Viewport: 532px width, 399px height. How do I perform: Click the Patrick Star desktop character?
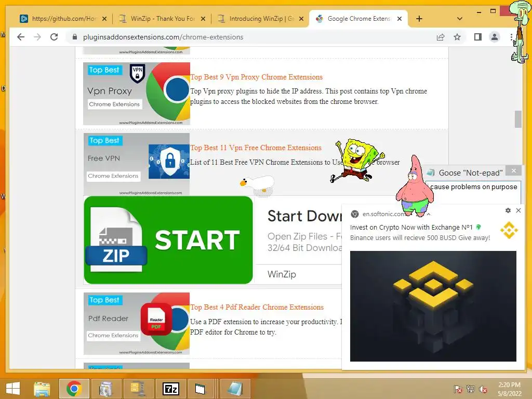click(x=414, y=185)
